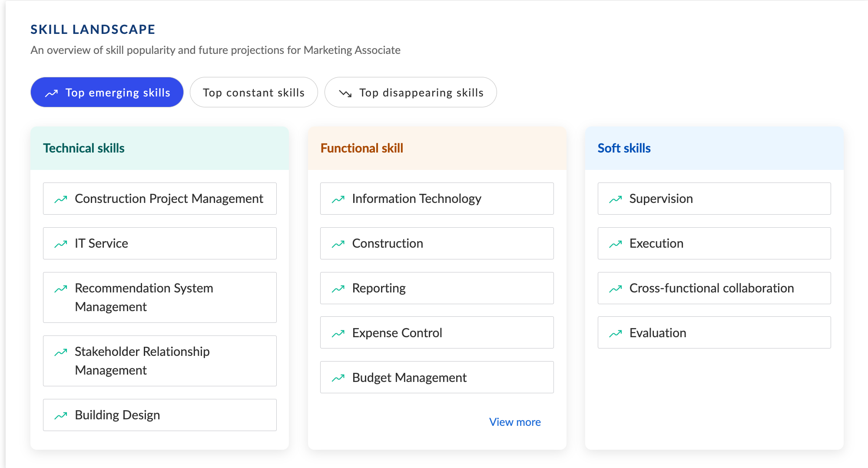Click trend icon beside Cross-functional collaboration

(x=615, y=289)
